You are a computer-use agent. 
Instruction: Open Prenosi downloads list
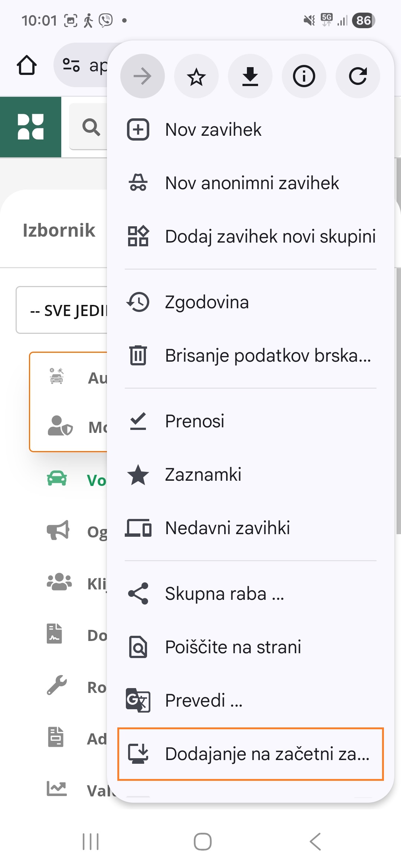coord(195,421)
